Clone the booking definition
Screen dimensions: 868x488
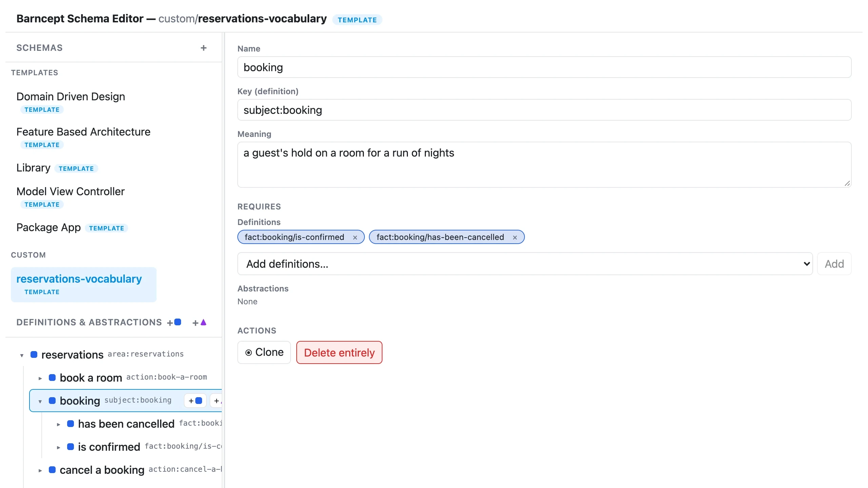[264, 352]
